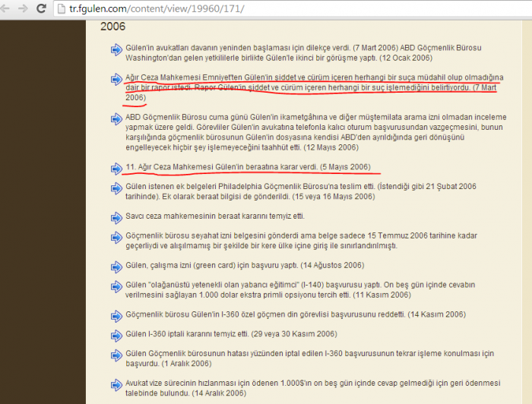Click the arrow bullet beside 'ABD Göçmenlik Bürosu cuma günü'
The image size is (532, 404).
[x=116, y=118]
